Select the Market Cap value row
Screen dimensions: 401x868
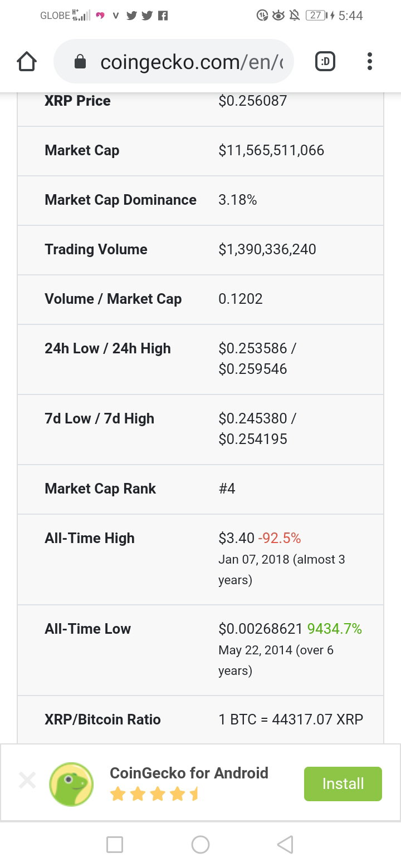[200, 151]
